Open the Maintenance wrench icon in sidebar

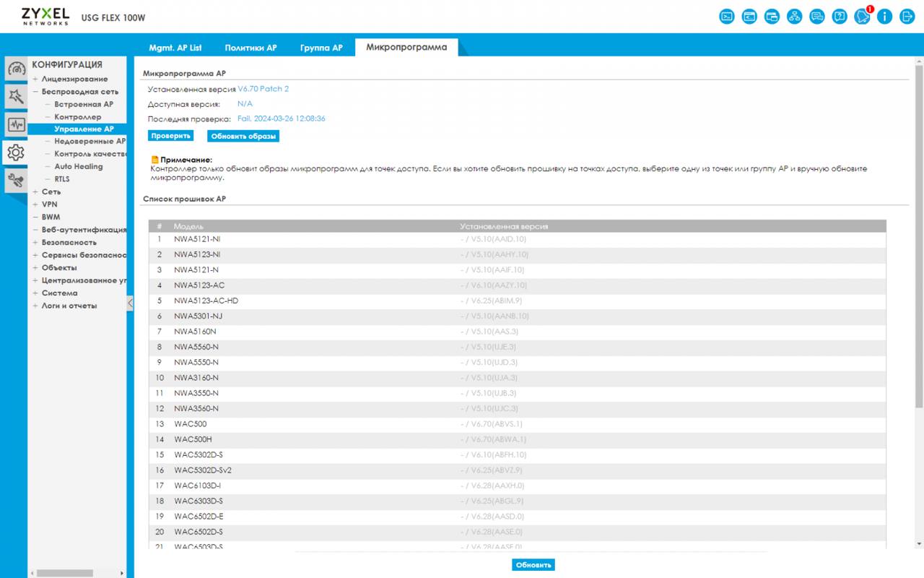(x=16, y=181)
